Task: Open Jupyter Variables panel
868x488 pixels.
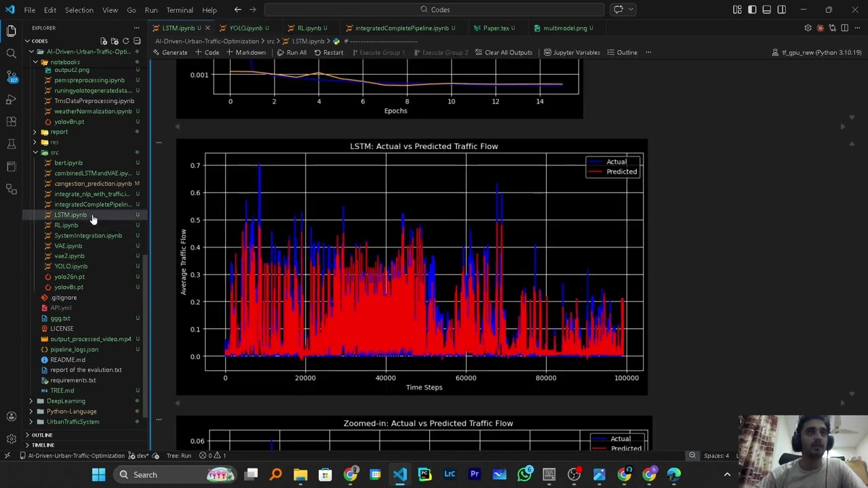Action: tap(571, 52)
